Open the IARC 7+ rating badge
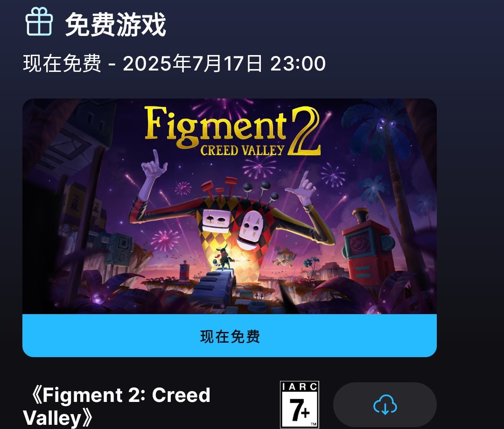 coord(300,405)
